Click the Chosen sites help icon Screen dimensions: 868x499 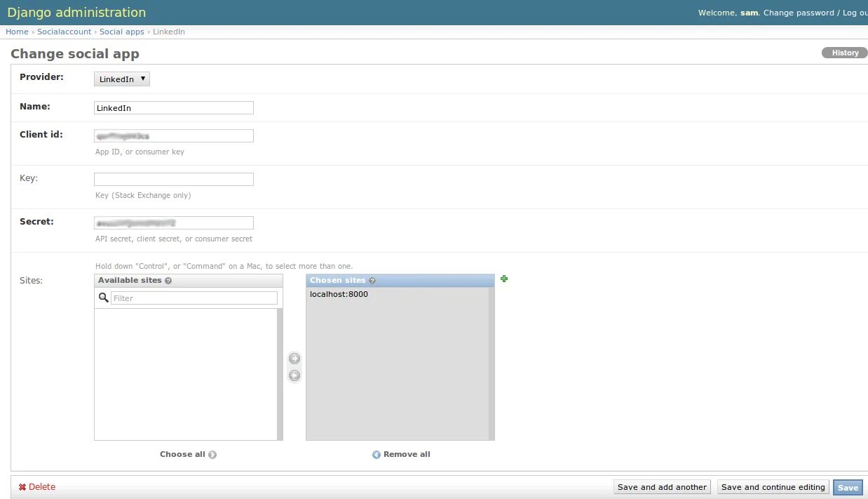(372, 281)
